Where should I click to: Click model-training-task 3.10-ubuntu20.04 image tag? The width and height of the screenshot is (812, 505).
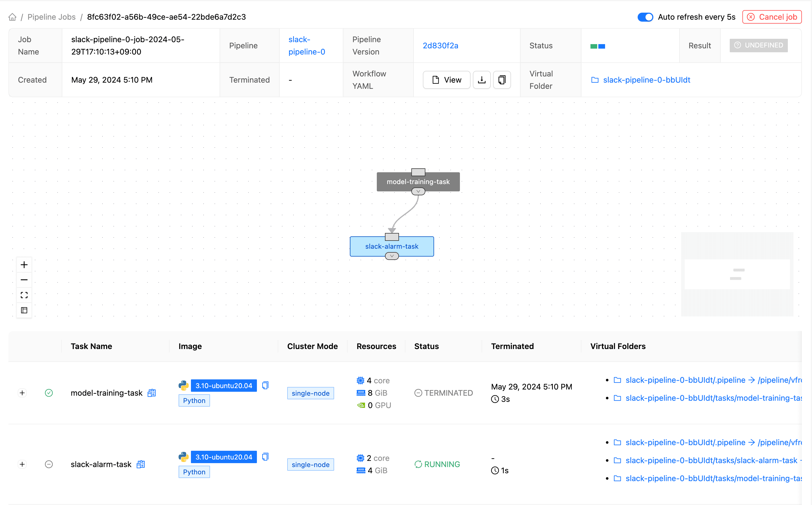[224, 386]
